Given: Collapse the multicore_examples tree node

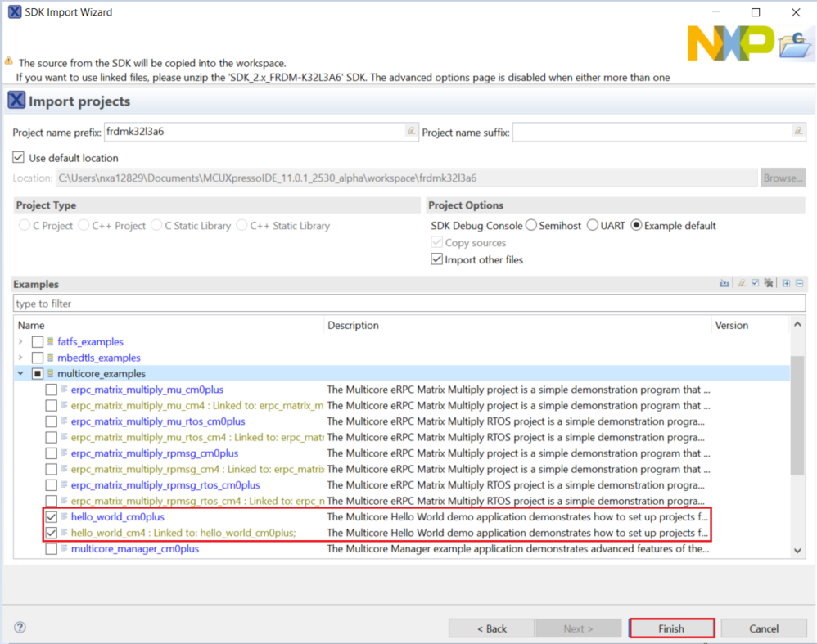Looking at the screenshot, I should click(20, 374).
